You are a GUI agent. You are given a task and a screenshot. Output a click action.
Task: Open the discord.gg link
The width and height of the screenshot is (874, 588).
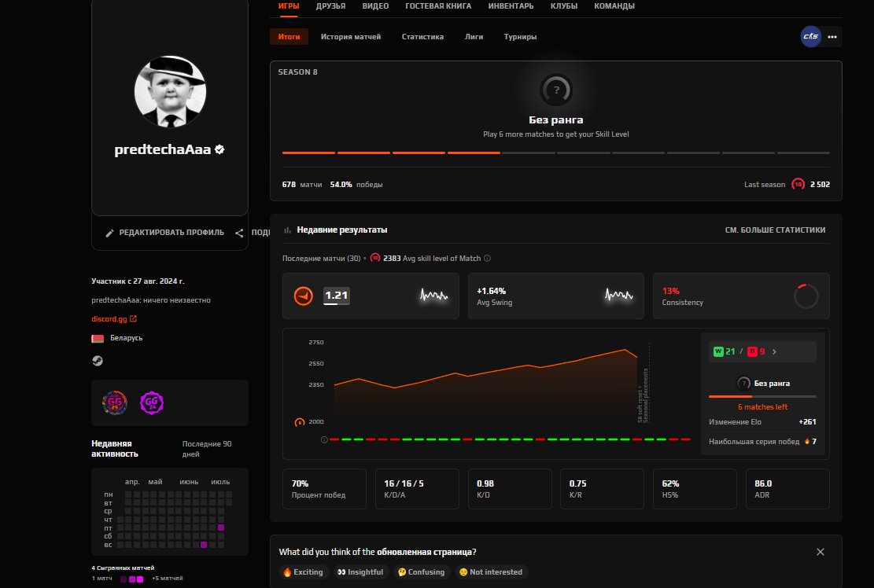point(109,319)
